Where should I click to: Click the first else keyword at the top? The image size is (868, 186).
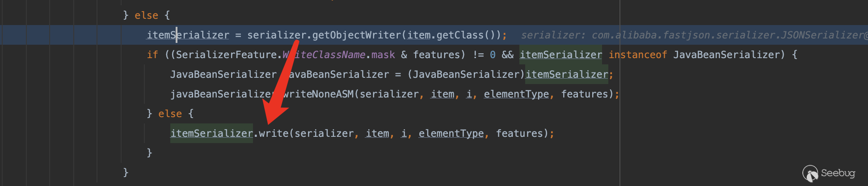click(146, 15)
